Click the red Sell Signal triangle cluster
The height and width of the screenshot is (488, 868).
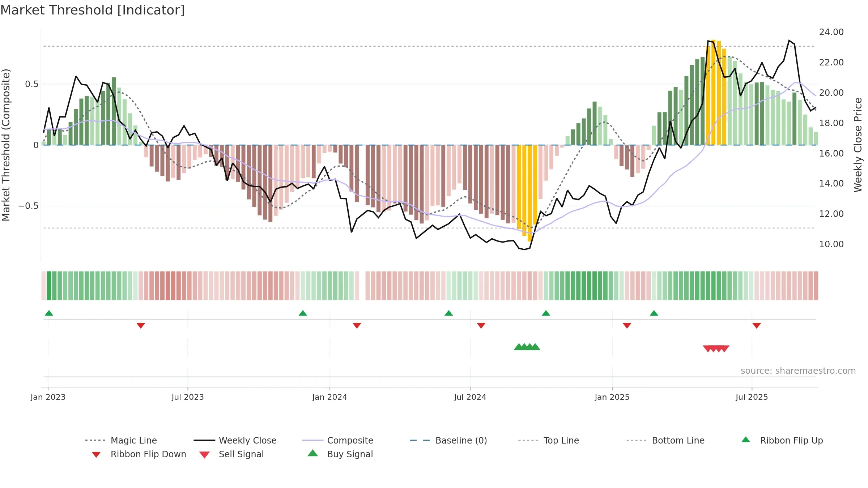click(716, 348)
